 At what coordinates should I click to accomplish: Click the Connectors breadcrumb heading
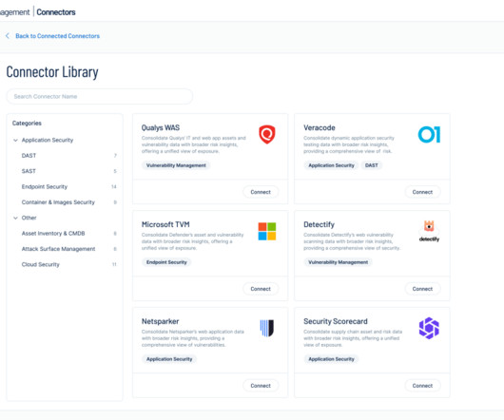pos(56,12)
